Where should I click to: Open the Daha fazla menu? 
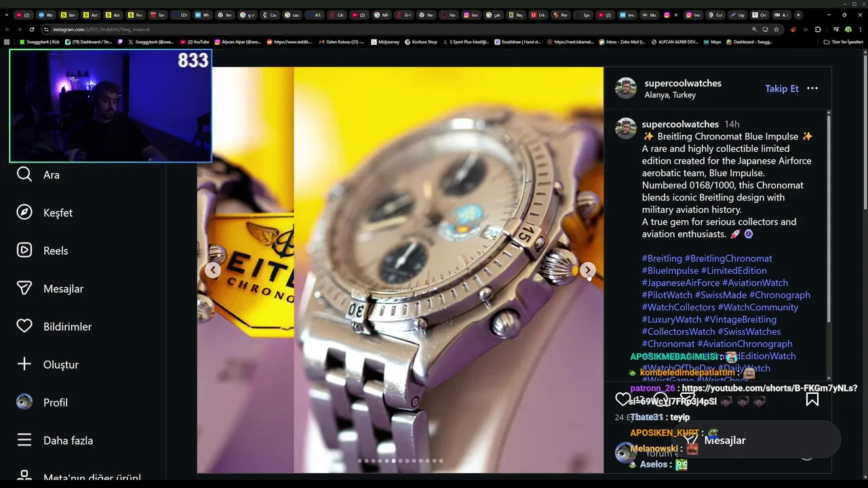[54, 441]
